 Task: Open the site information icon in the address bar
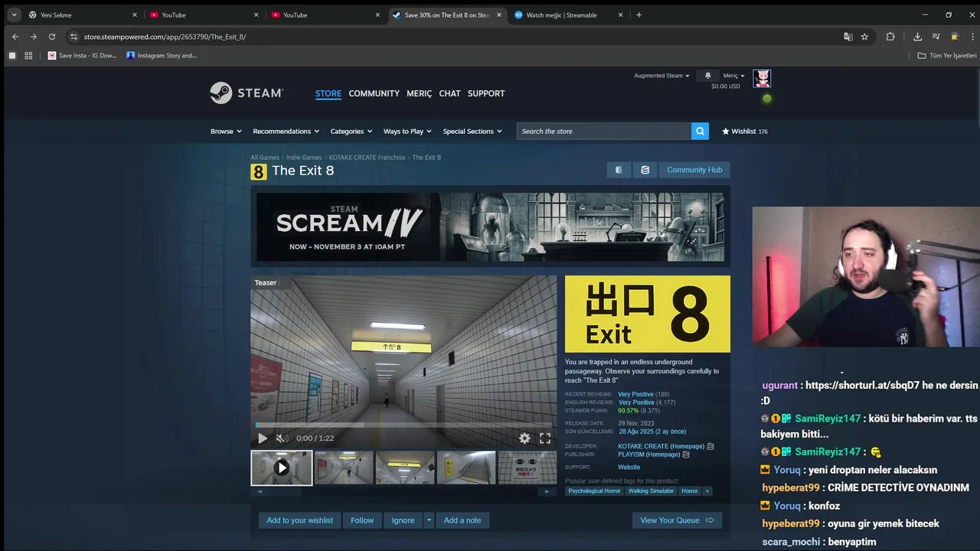point(73,36)
